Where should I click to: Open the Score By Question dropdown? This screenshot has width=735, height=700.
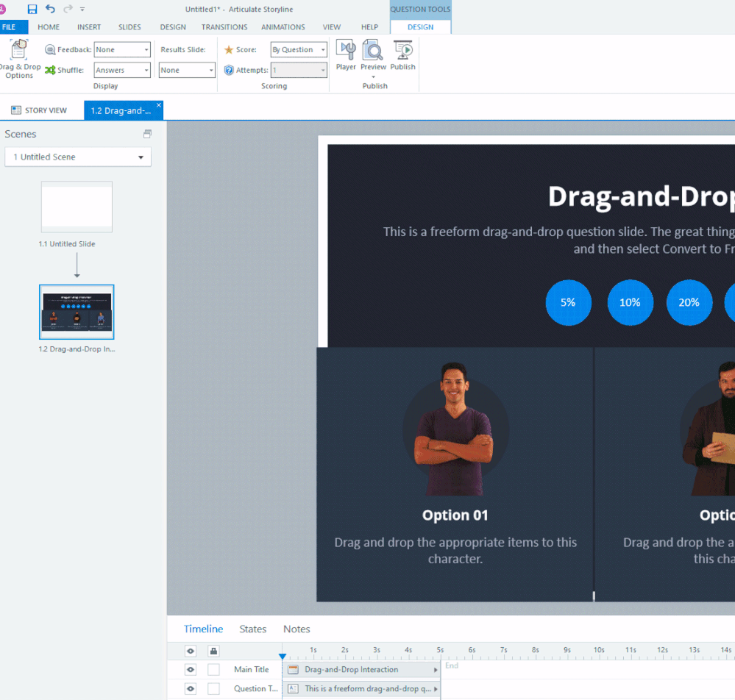(x=299, y=50)
